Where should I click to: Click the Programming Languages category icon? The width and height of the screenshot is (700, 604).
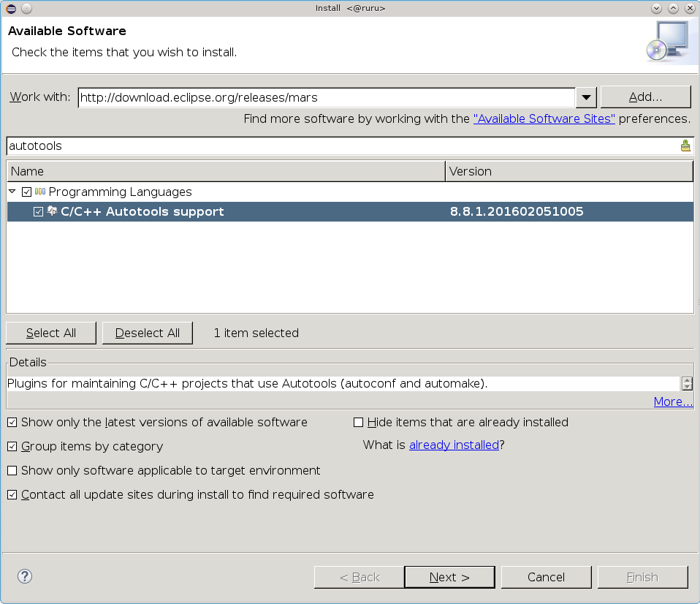coord(40,192)
